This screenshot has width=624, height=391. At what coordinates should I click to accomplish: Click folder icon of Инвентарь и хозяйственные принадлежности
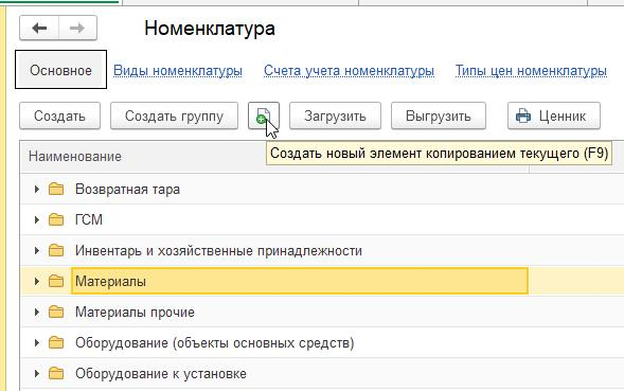tap(56, 251)
